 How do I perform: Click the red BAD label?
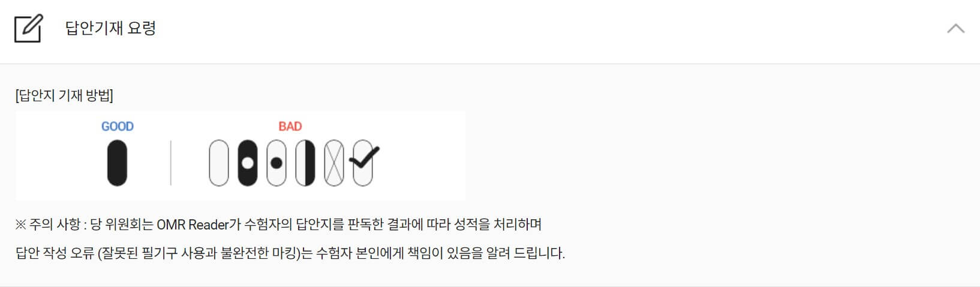pyautogui.click(x=290, y=126)
